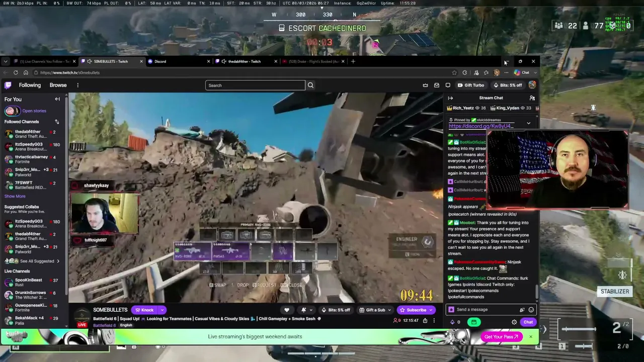Screen dimensions: 644x362
Task: Click the Gift Turbo button
Action: 471,85
